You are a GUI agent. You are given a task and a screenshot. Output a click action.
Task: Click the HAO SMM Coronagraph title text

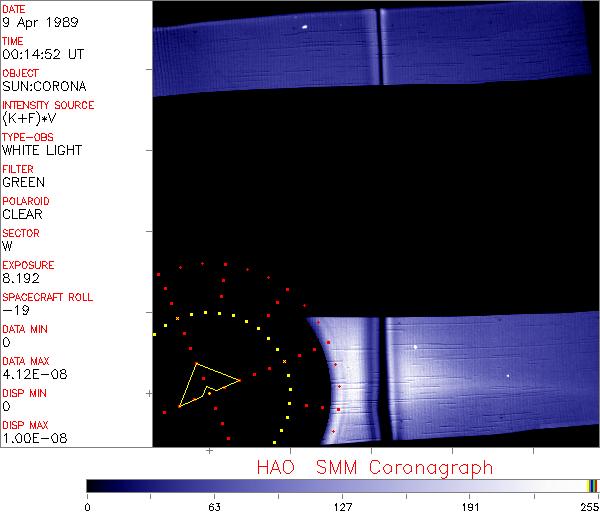pyautogui.click(x=375, y=467)
